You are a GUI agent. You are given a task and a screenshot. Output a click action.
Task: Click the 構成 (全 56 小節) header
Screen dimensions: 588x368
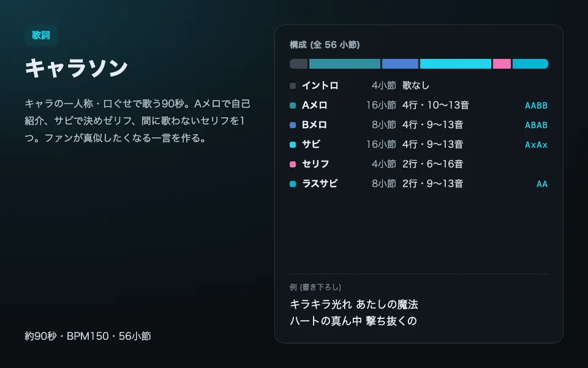[325, 45]
